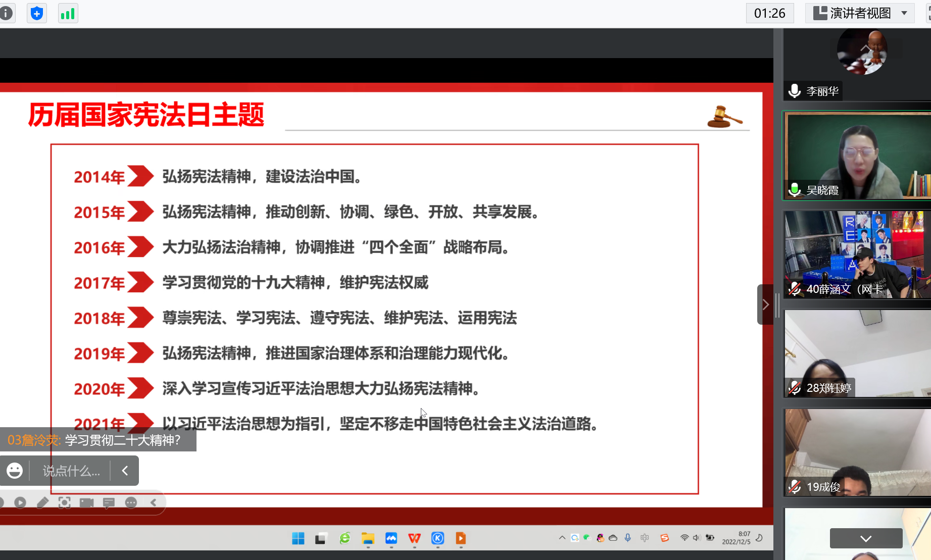Click the meeting info icon

[x=6, y=13]
